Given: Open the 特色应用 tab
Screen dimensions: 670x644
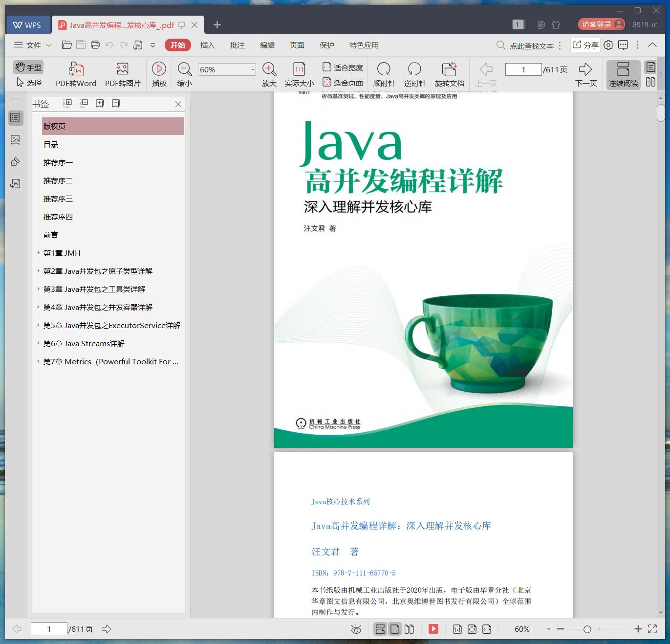Looking at the screenshot, I should 364,45.
